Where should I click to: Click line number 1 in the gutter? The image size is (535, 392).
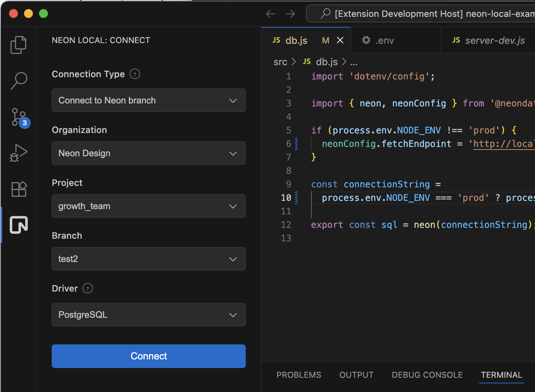[x=288, y=76]
